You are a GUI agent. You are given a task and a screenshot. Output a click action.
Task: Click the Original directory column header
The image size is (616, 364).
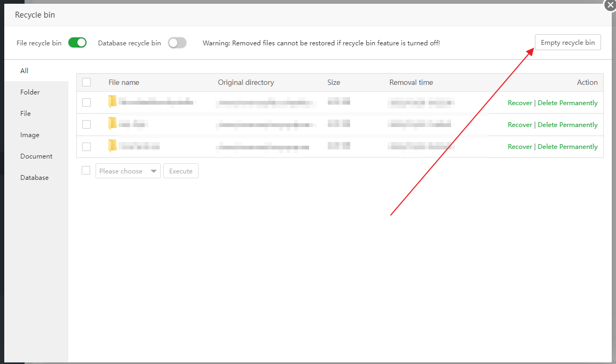[246, 82]
